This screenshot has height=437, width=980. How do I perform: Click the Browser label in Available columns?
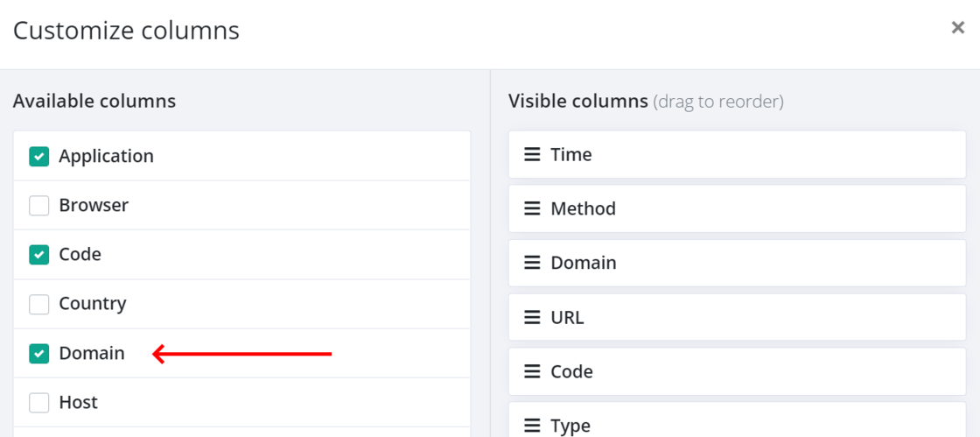pos(94,205)
